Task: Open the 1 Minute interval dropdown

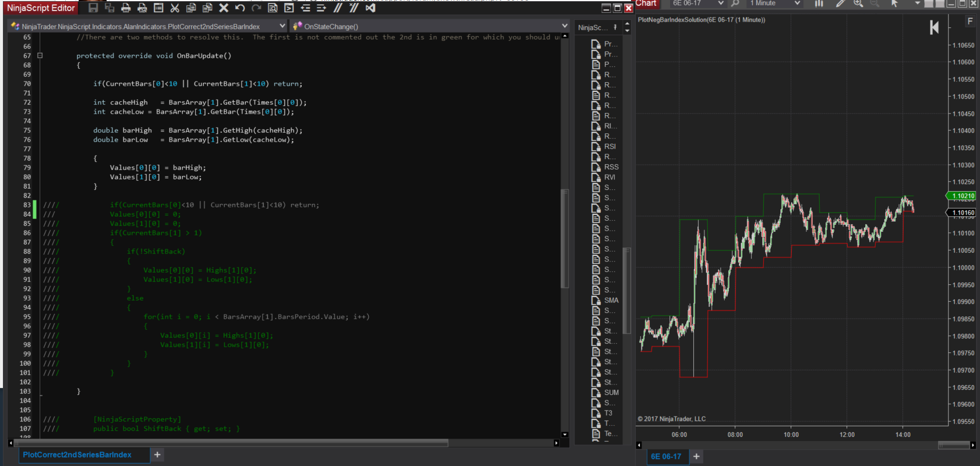Action: click(x=774, y=3)
